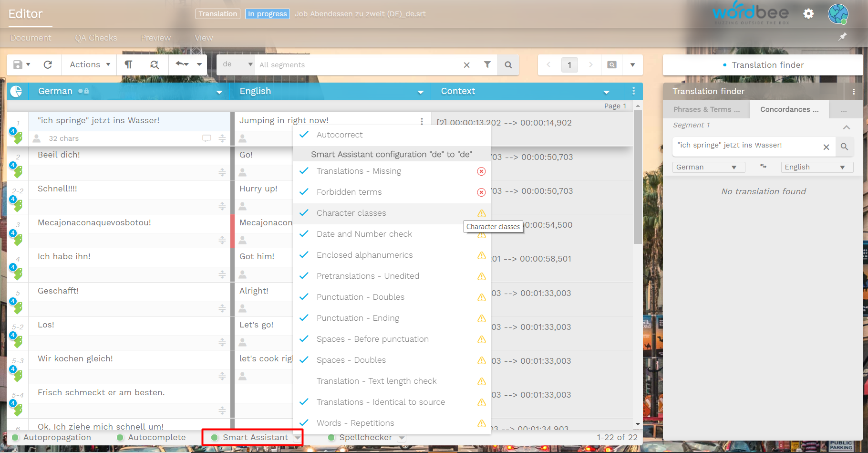Screen dimensions: 868x453
Task: Click the filter funnel icon
Action: (487, 65)
